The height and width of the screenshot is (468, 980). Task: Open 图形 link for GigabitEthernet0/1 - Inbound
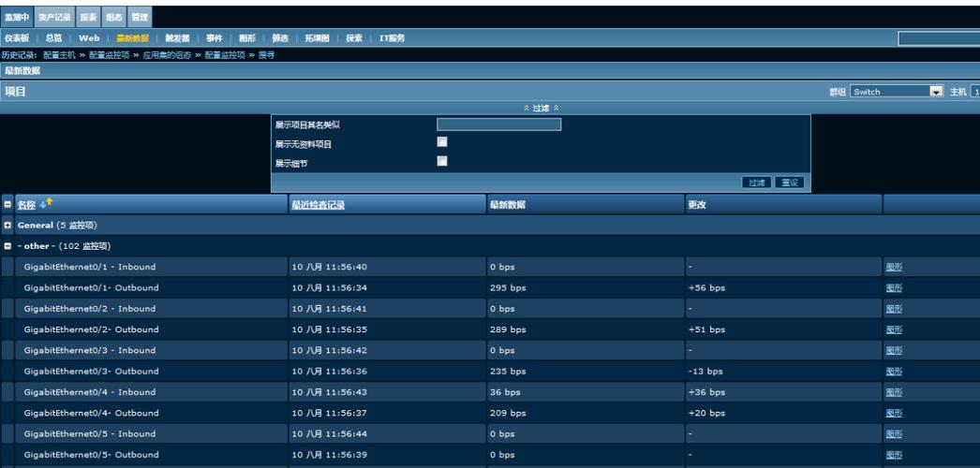coord(894,267)
